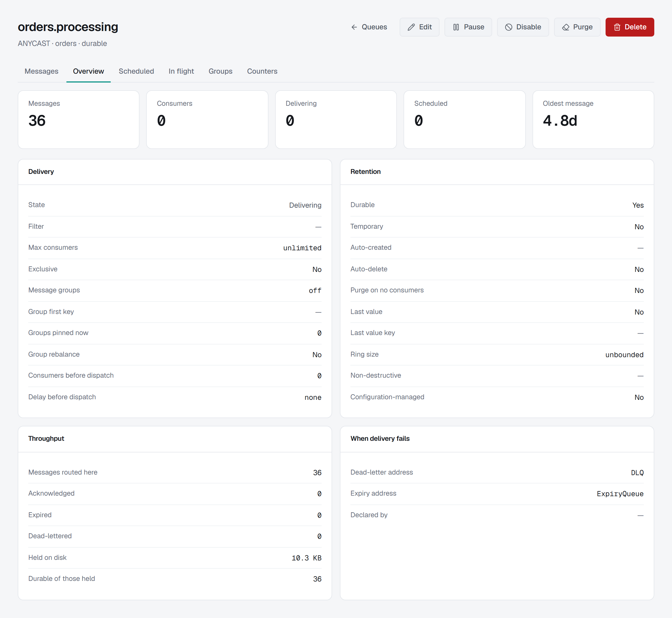Show the Counters tab
The image size is (672, 618).
tap(262, 71)
